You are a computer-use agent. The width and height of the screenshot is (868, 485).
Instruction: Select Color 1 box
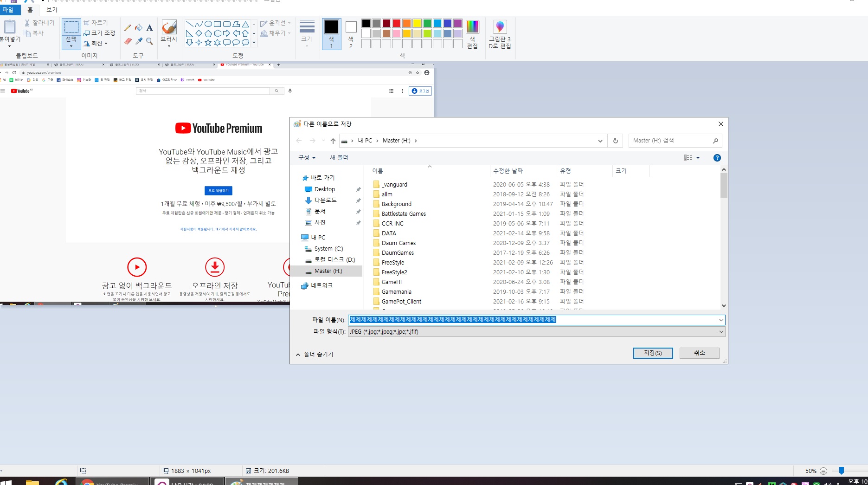click(331, 34)
